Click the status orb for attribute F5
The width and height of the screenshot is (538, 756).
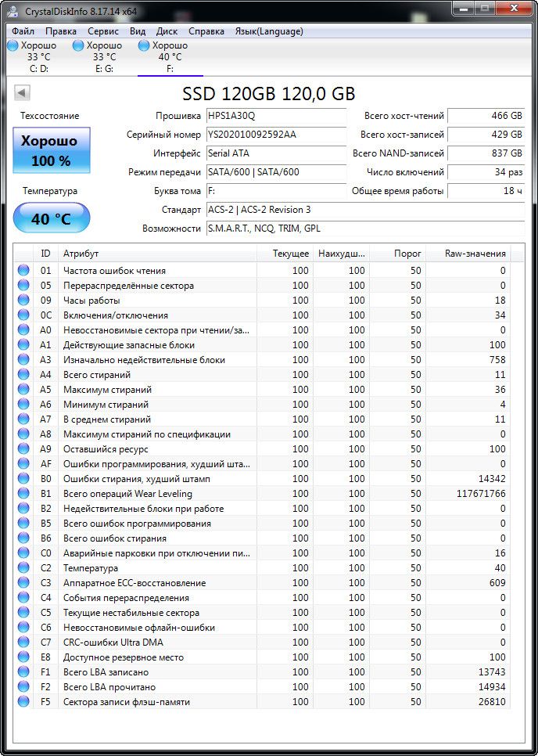click(23, 702)
